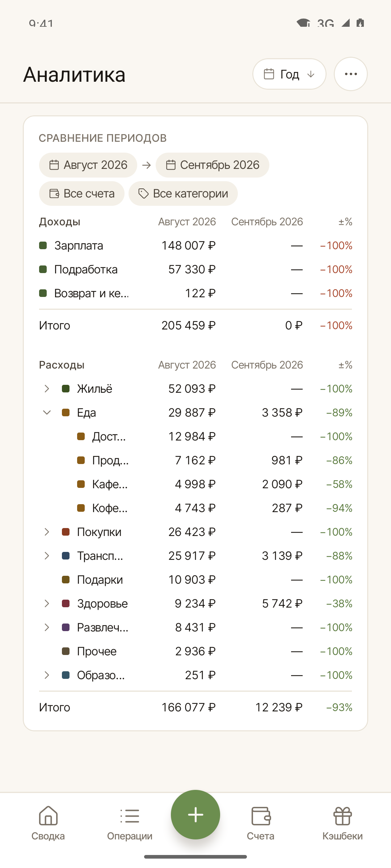Viewport: 391px width, 868px height.
Task: Tap the green plus add button
Action: tap(195, 814)
